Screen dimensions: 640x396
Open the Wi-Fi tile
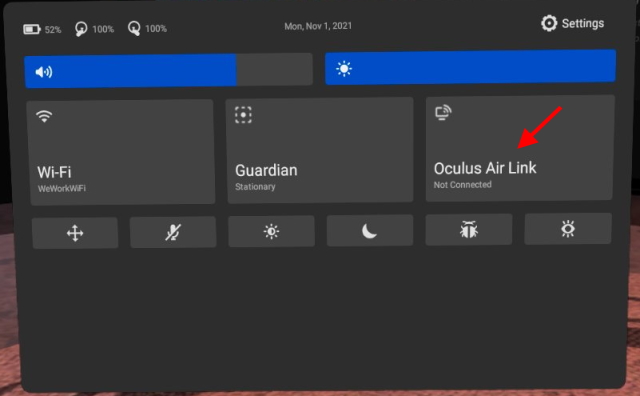click(x=121, y=152)
